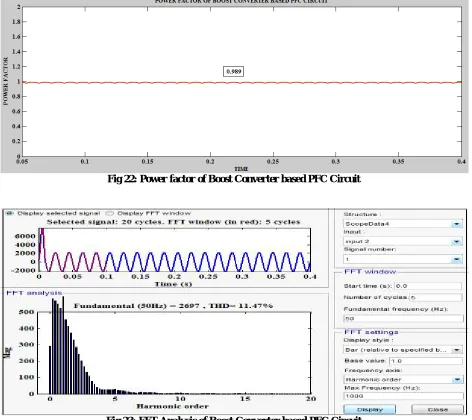Select the Display FFT window radio button
Screen dimensions: 472x420
109,213
